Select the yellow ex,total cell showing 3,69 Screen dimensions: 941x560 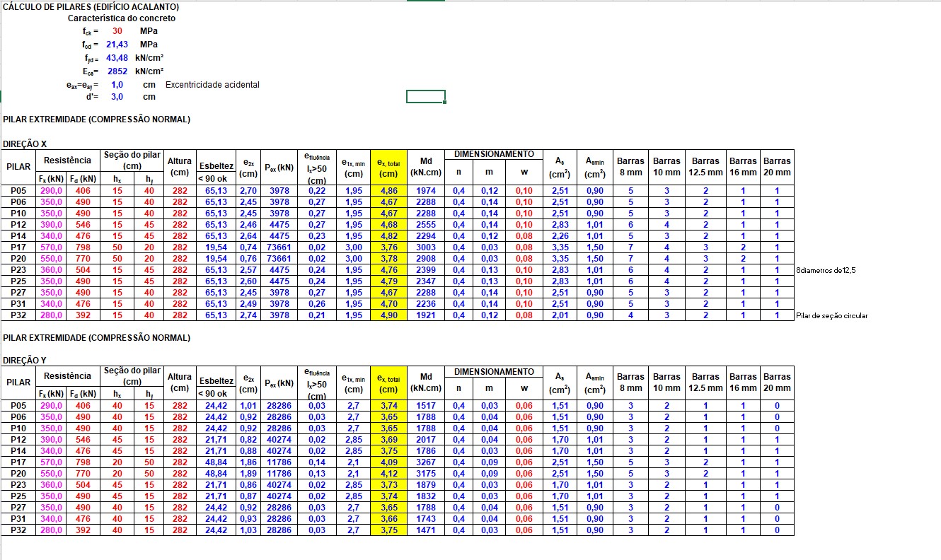coord(389,440)
